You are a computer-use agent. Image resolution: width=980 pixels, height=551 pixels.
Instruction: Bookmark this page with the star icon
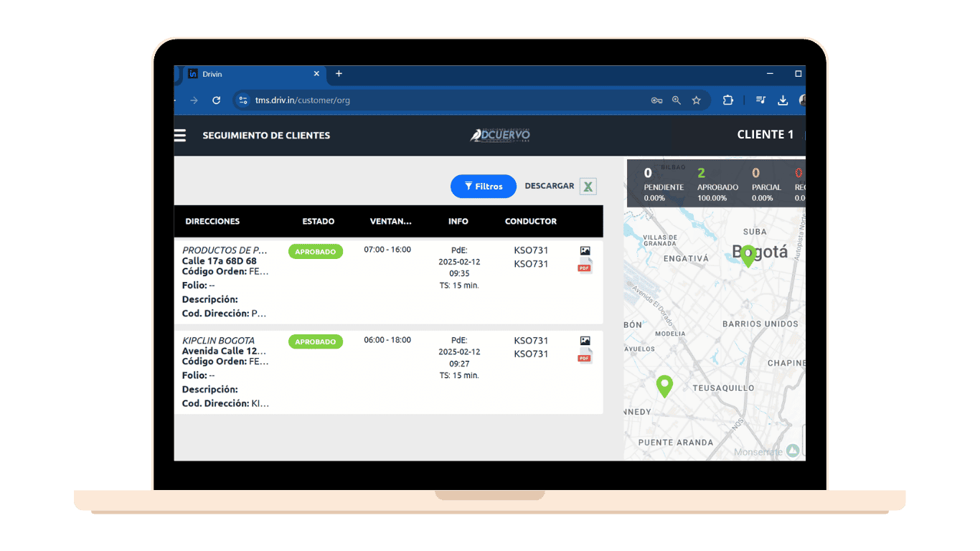click(696, 100)
